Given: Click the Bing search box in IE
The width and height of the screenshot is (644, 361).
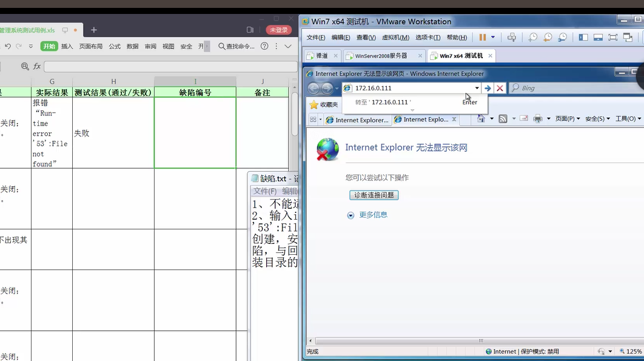Looking at the screenshot, I should pyautogui.click(x=577, y=88).
